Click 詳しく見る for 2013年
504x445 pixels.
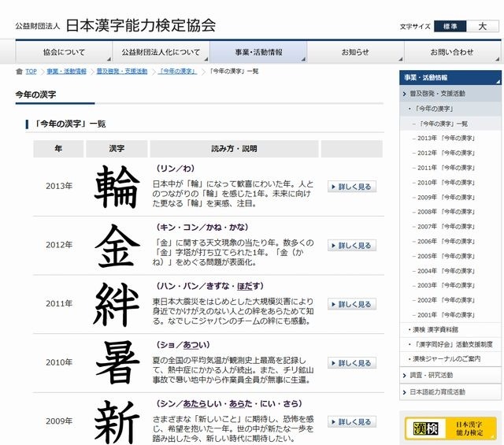click(352, 187)
